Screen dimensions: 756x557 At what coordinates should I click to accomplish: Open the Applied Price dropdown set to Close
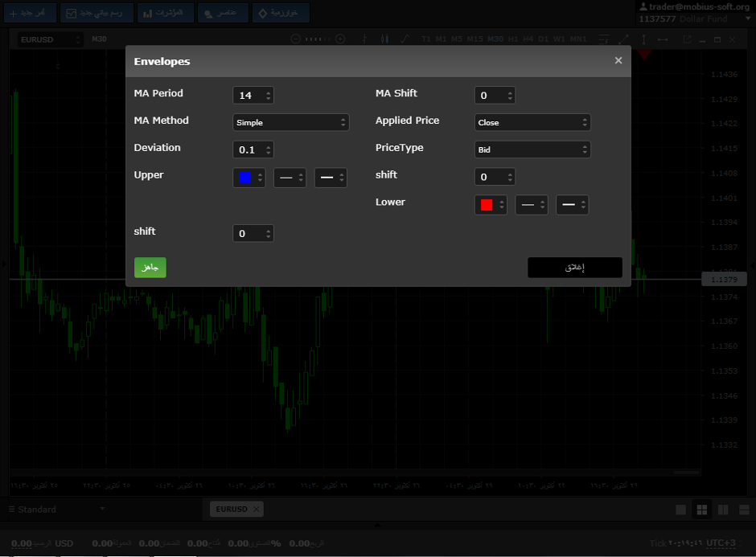[532, 122]
